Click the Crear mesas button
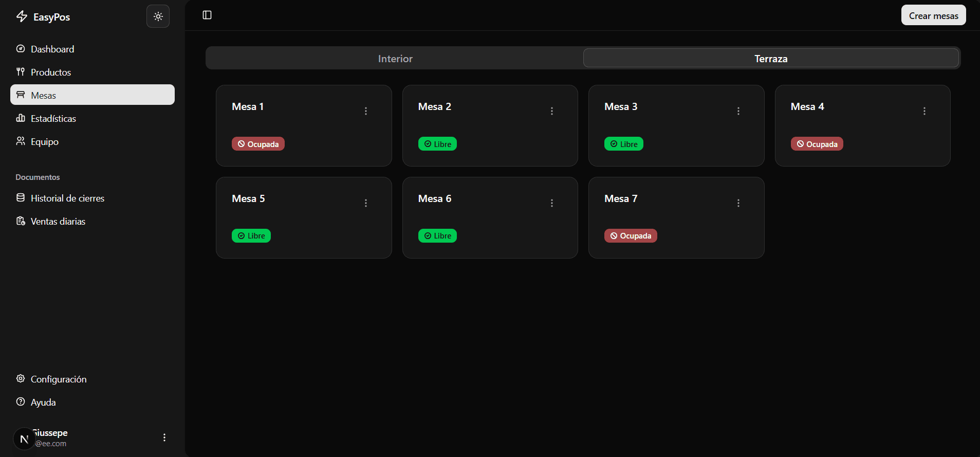Screen dimensions: 980x457 click(x=933, y=15)
